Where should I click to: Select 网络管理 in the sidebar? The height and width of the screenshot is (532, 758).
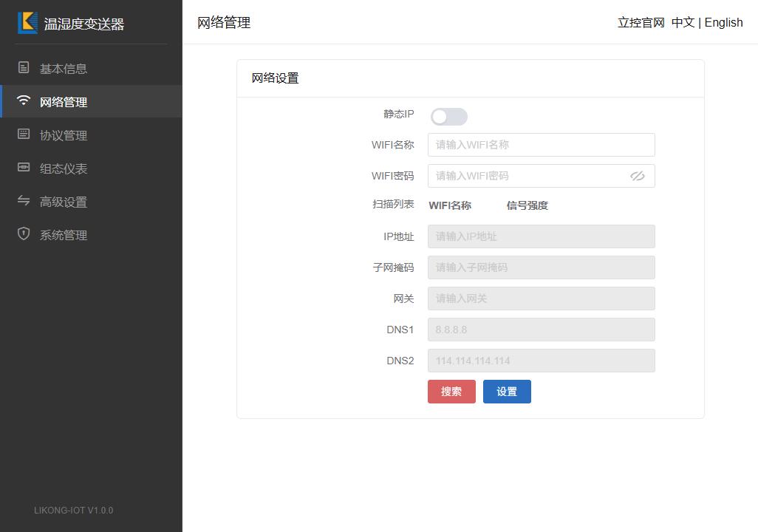(91, 101)
